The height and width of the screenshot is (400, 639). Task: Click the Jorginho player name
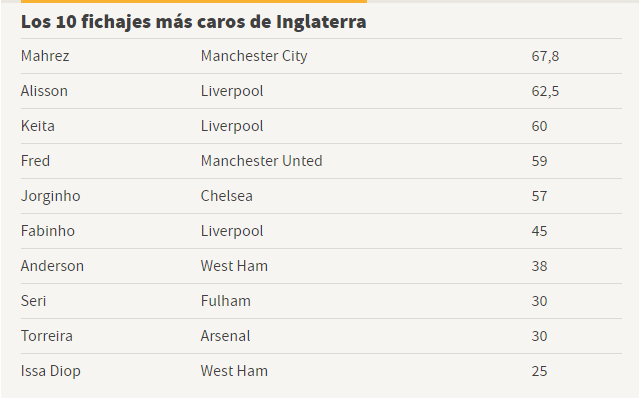pyautogui.click(x=51, y=196)
